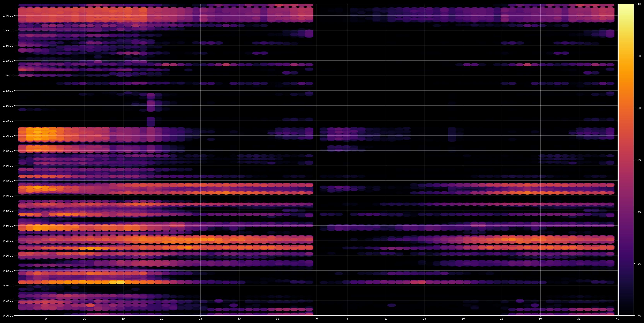This screenshot has height=323, width=644.
Task: Click the −10 colorbar tick label
Action: coord(638,4)
